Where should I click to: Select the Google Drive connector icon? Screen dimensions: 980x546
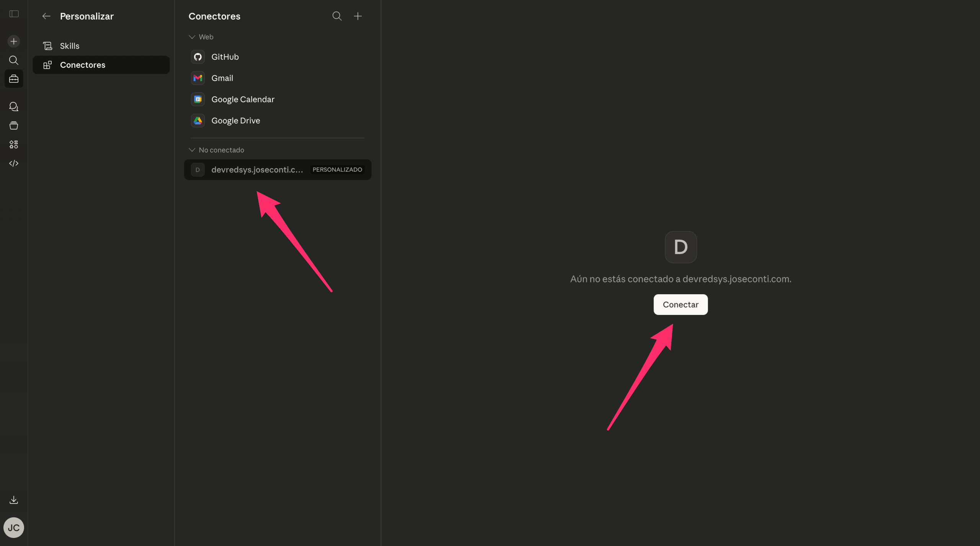pos(198,120)
